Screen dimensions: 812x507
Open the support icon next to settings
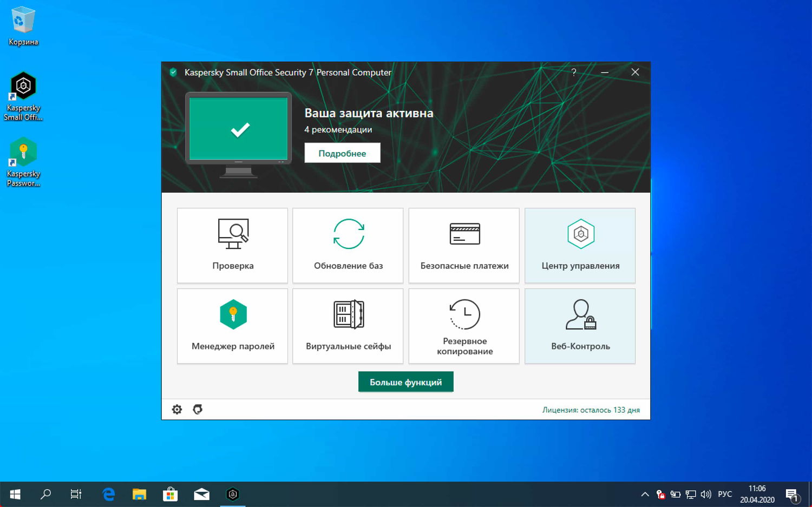coord(198,409)
